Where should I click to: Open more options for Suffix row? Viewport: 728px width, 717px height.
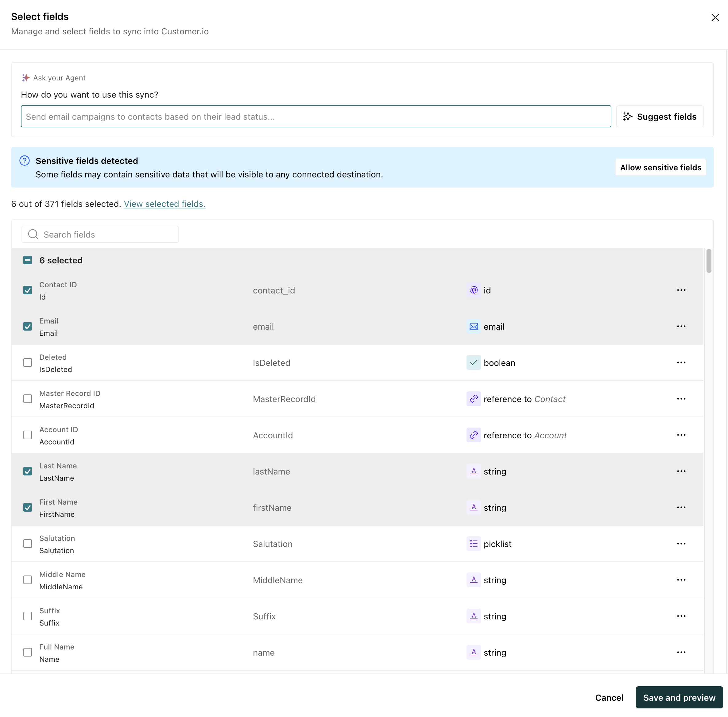(x=681, y=616)
